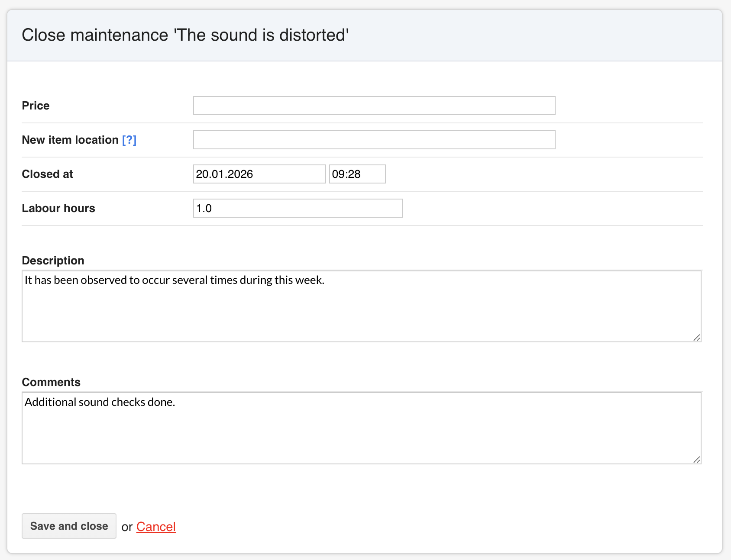
Task: Click the Closed at label
Action: click(47, 174)
